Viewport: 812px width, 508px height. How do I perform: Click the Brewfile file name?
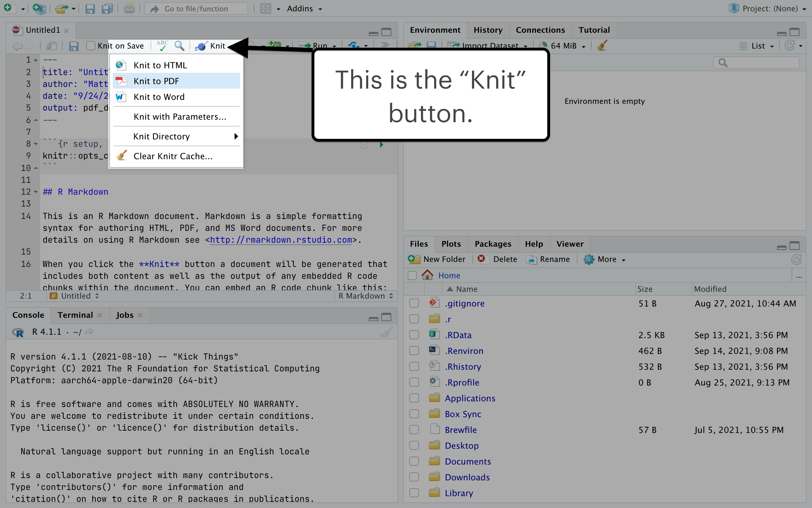point(460,430)
